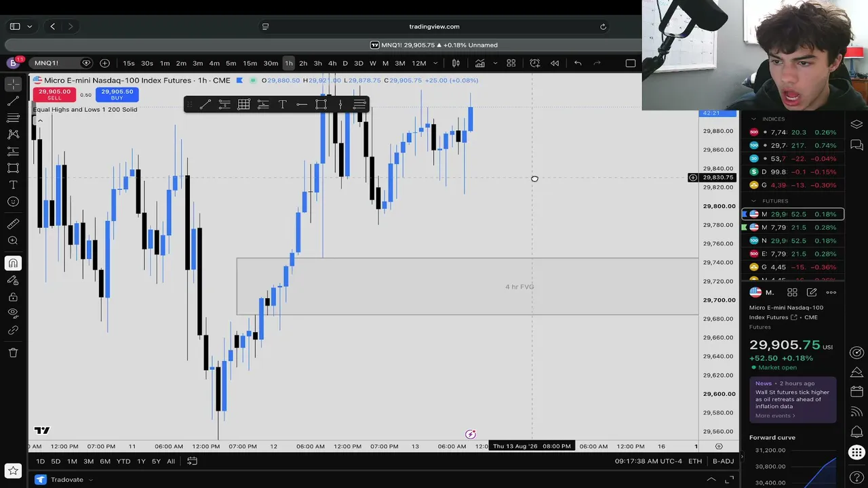Open the alerts bell icon in right sidebar

[x=856, y=432]
